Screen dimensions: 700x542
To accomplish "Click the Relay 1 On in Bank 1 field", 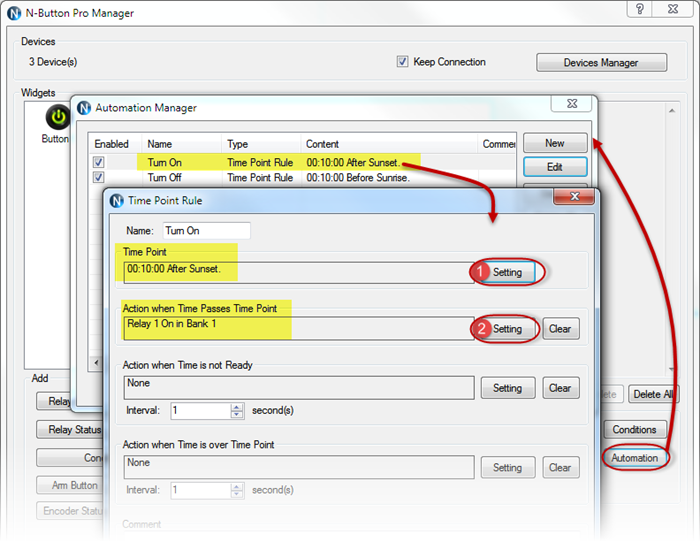I will point(299,329).
